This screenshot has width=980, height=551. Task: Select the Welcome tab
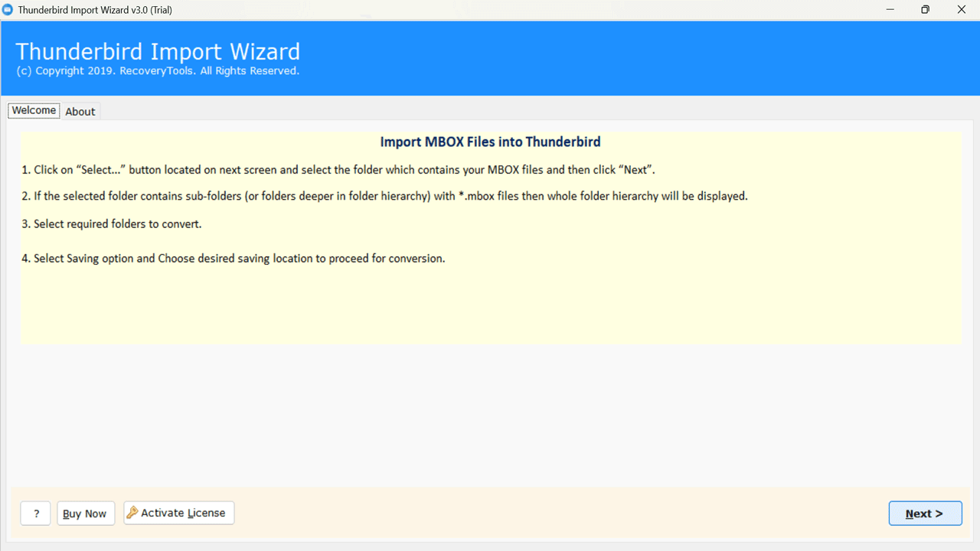[34, 110]
